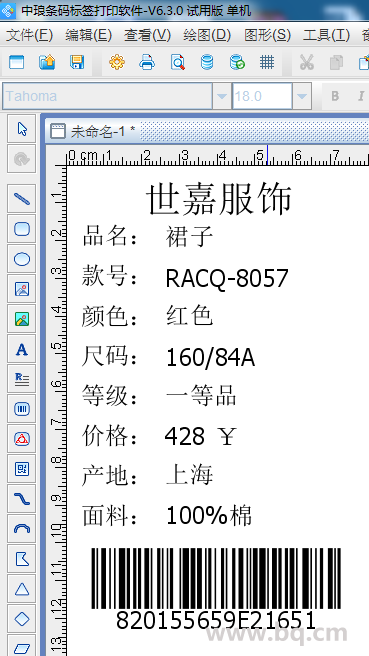Expand the font size 18.0 dropdown
This screenshot has width=369, height=656.
click(302, 96)
